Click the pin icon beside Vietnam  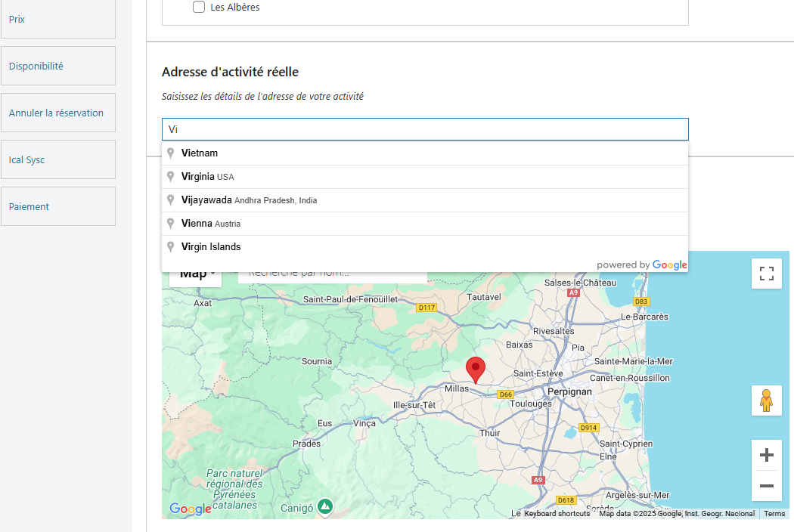(x=171, y=153)
